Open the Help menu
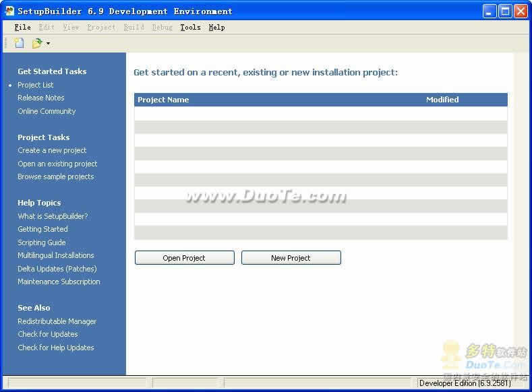The image size is (532, 392). (x=216, y=27)
